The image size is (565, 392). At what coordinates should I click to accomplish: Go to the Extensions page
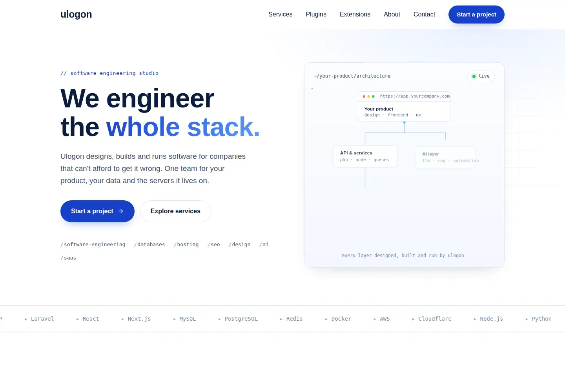(x=355, y=15)
